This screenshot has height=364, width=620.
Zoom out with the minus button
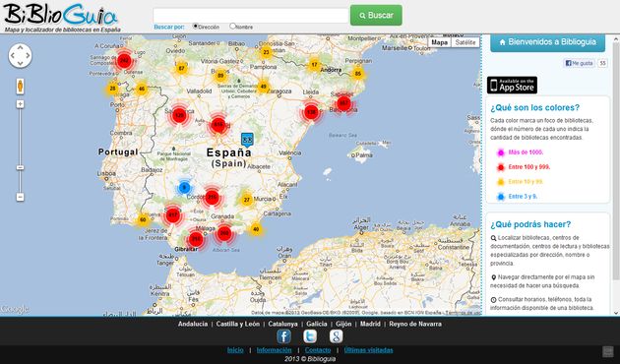click(x=20, y=197)
